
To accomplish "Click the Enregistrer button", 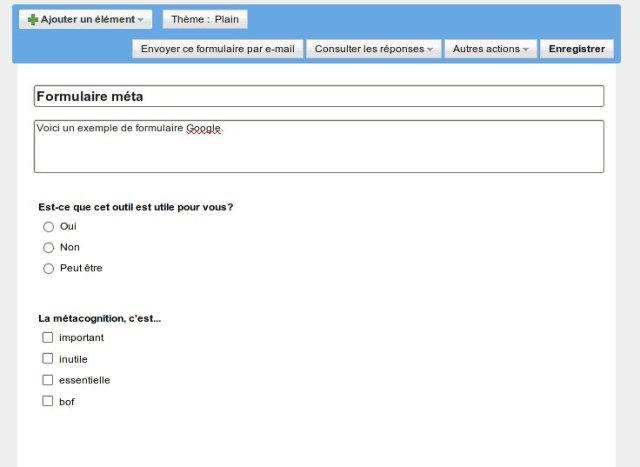I will click(x=577, y=49).
